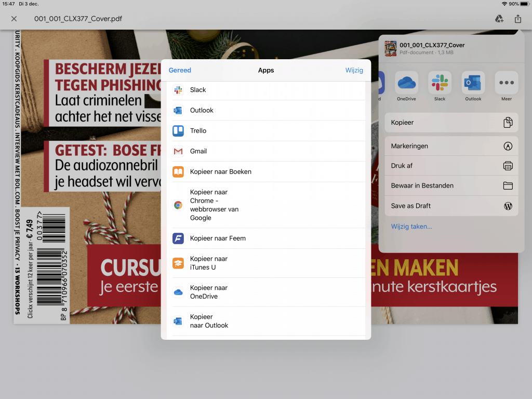Select Trello in the Apps list
The height and width of the screenshot is (399, 532).
pyautogui.click(x=266, y=130)
